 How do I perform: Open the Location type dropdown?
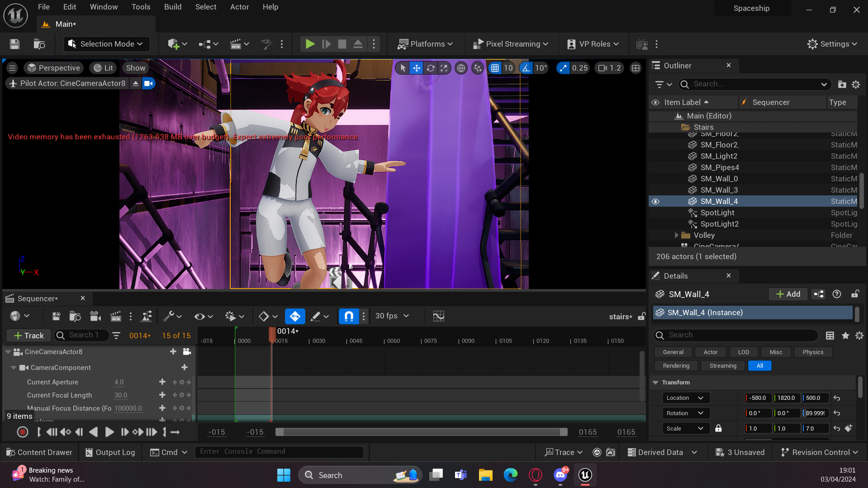[x=686, y=398]
